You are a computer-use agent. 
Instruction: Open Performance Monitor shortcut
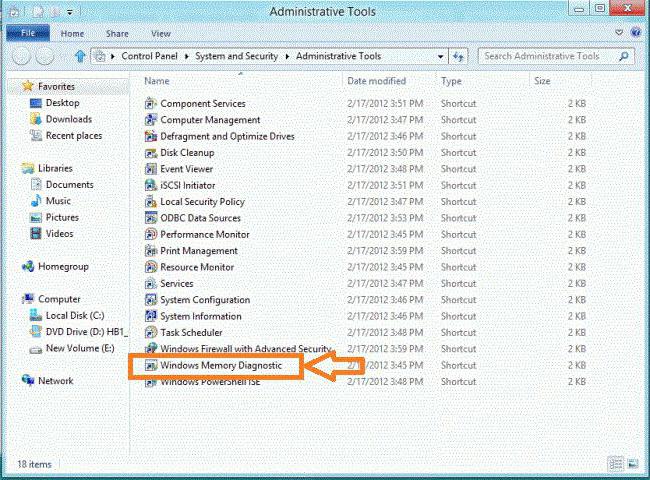coord(205,234)
